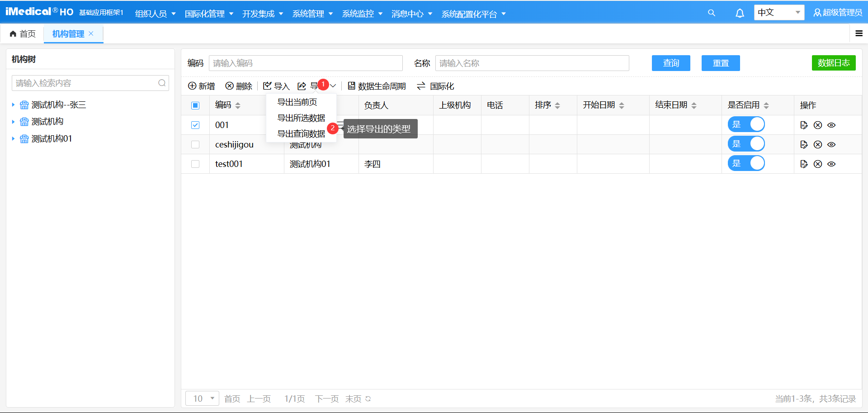Screen dimensions: 868x413
Task: Click the 数据生命周期 toolbar icon
Action: [351, 86]
